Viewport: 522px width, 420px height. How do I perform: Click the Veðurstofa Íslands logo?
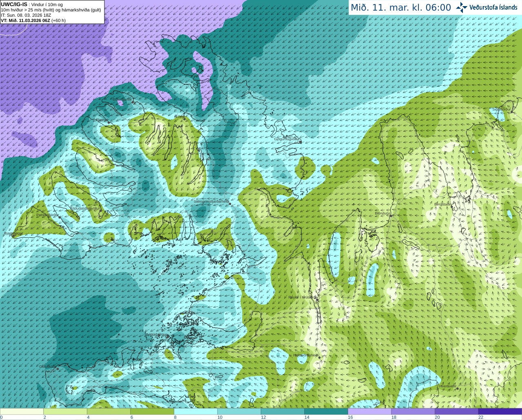click(x=487, y=7)
